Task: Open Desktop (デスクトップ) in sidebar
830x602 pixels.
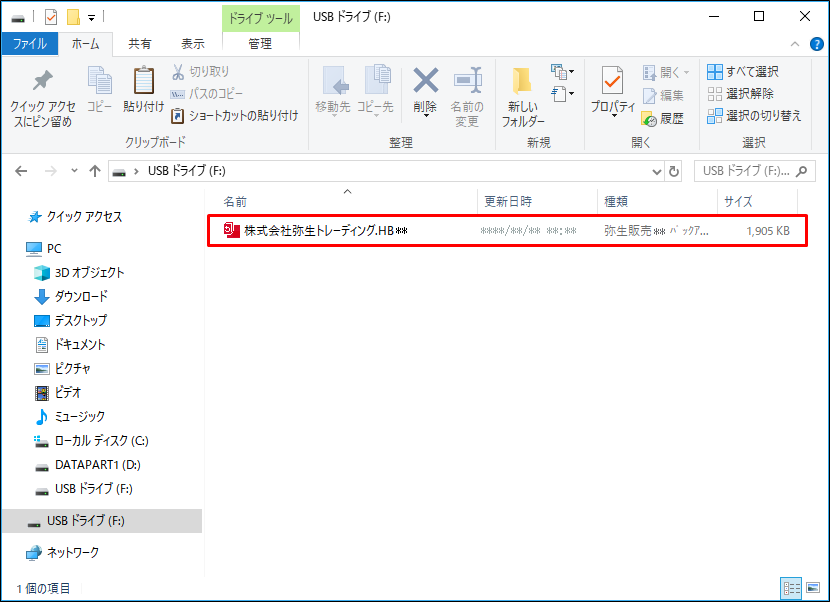Action: click(x=71, y=320)
